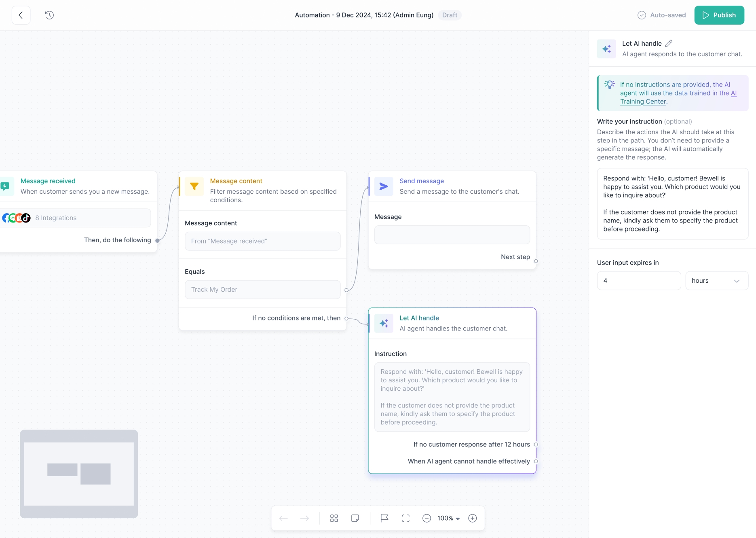Publish the automation

click(719, 15)
